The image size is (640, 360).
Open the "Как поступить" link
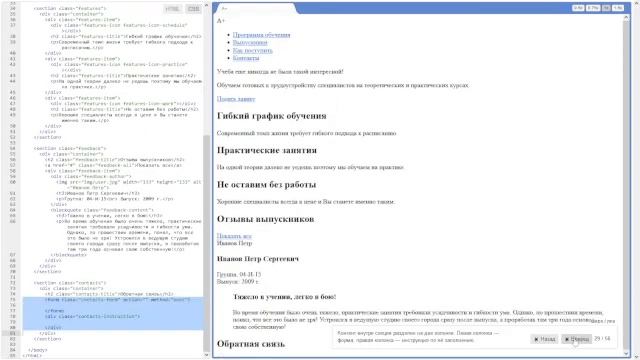coord(253,50)
